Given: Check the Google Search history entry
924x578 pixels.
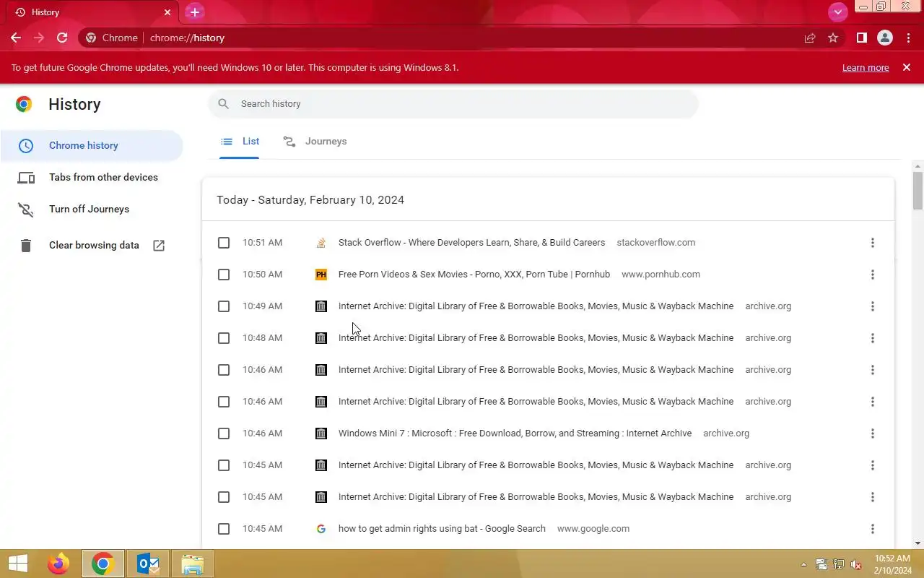Looking at the screenshot, I should tap(224, 529).
